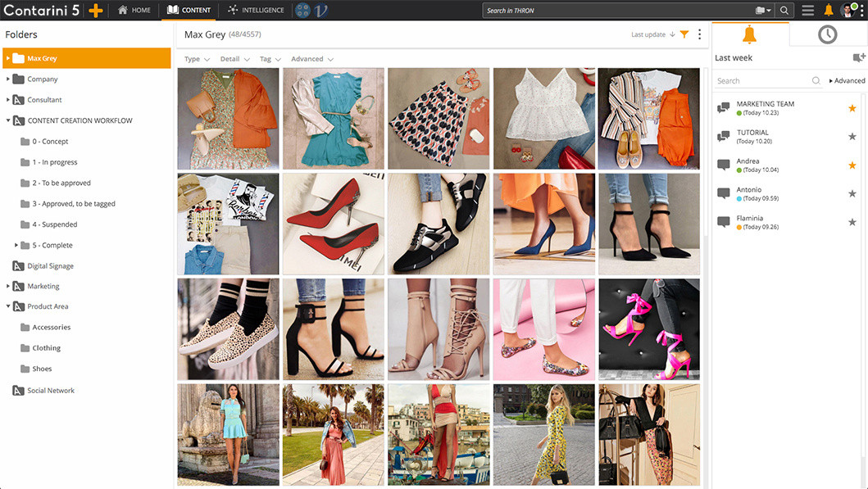Collapse the Product Area folder

coord(7,306)
